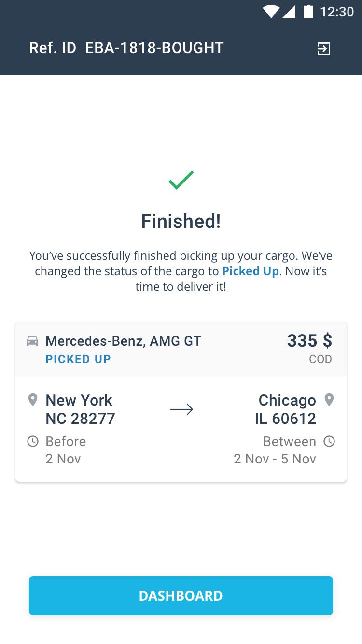Screen dimensions: 362x644
Task: Tap the New York location pin
Action: [33, 400]
